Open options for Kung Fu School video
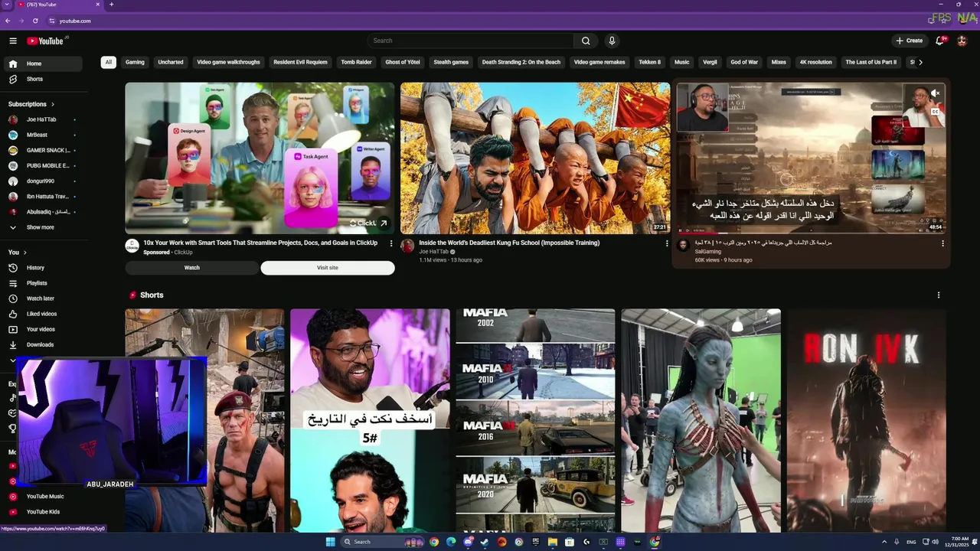Screen dimensions: 980x551 click(x=666, y=243)
